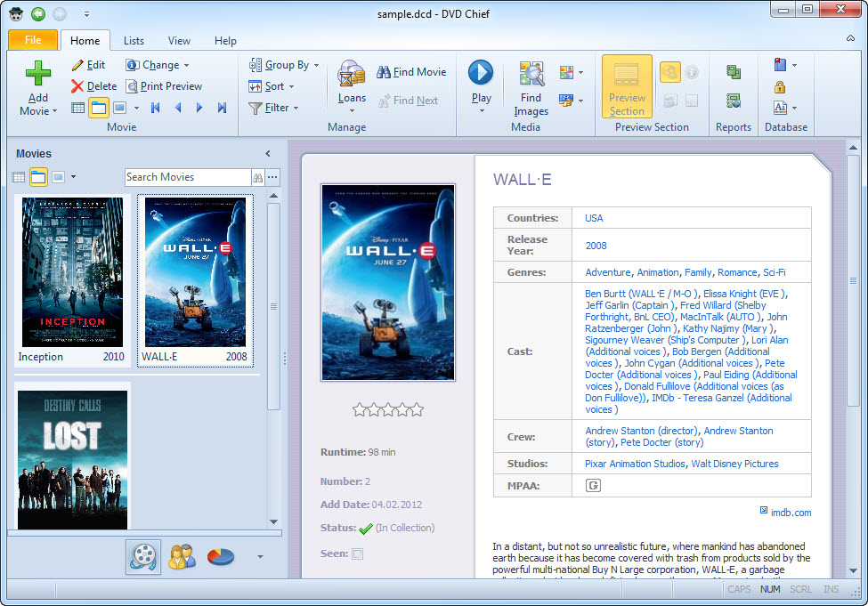Open the imdb.com link
The width and height of the screenshot is (868, 606).
[791, 513]
